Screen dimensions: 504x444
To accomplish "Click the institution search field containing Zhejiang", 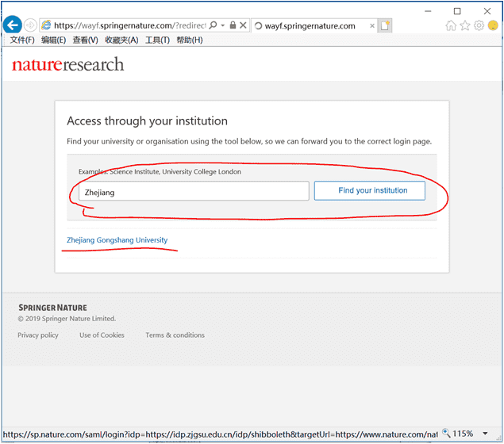I will pyautogui.click(x=189, y=191).
